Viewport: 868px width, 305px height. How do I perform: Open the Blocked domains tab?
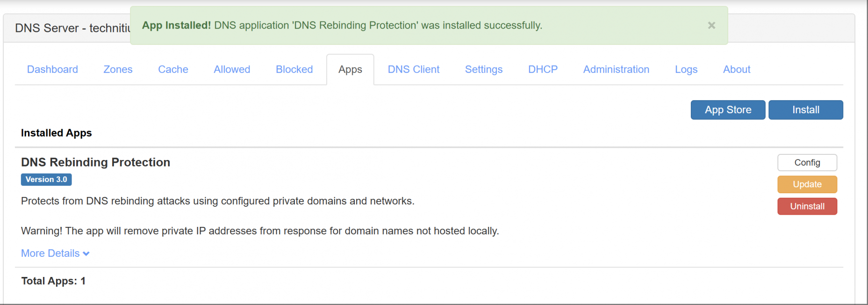[x=294, y=69]
